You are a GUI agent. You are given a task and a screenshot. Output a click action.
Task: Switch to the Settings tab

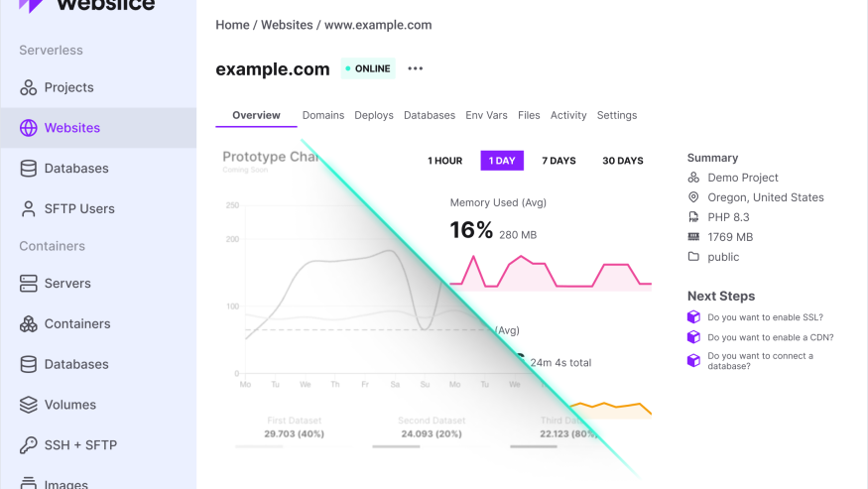(x=617, y=115)
